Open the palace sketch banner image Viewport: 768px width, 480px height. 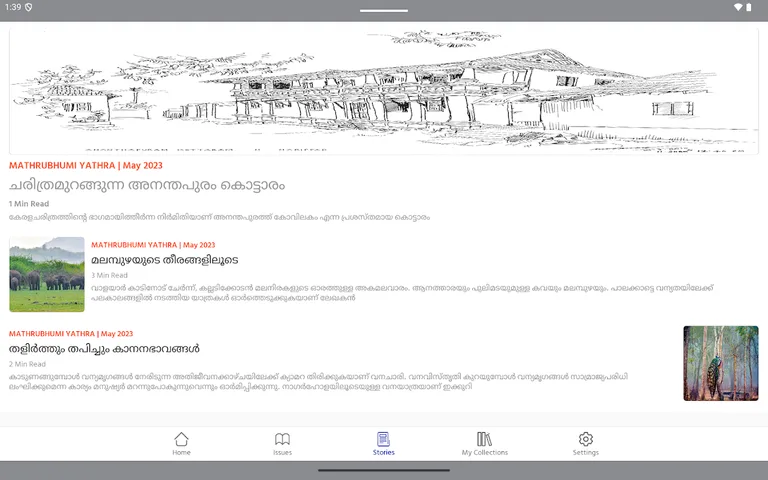384,91
